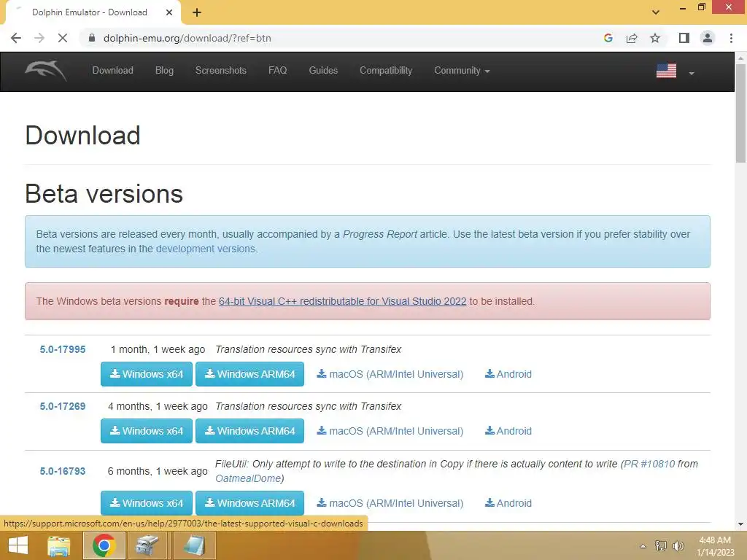Image resolution: width=747 pixels, height=560 pixels.
Task: Open the Screenshots nav item
Action: pyautogui.click(x=220, y=71)
